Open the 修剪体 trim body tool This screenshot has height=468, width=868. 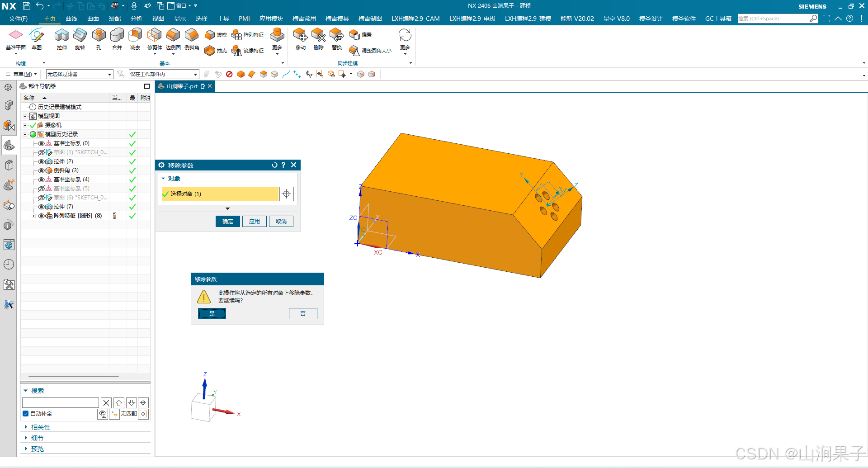pyautogui.click(x=155, y=39)
